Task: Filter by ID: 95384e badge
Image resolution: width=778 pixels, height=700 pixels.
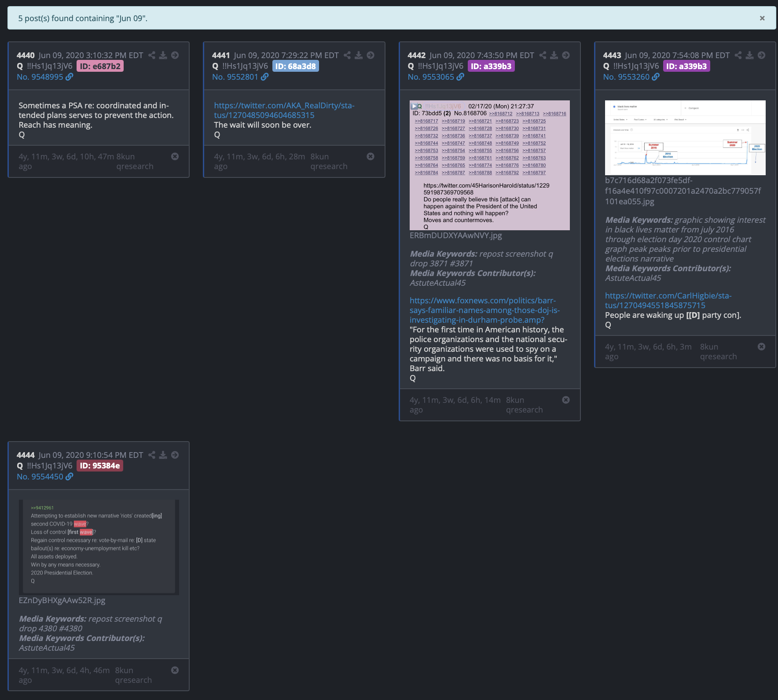Action: [100, 466]
